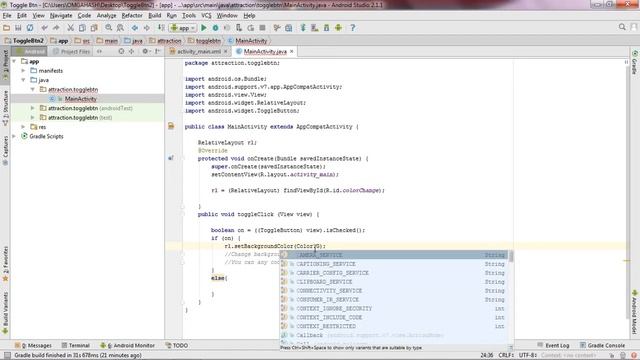Viewport: 640px width, 360px height.
Task: Click the Open folder toolbar icon
Action: pos(7,28)
